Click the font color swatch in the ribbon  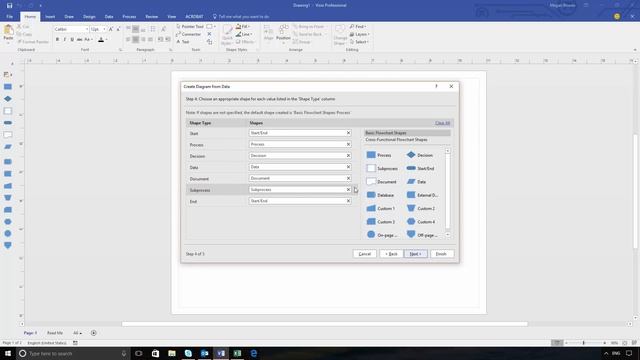101,40
